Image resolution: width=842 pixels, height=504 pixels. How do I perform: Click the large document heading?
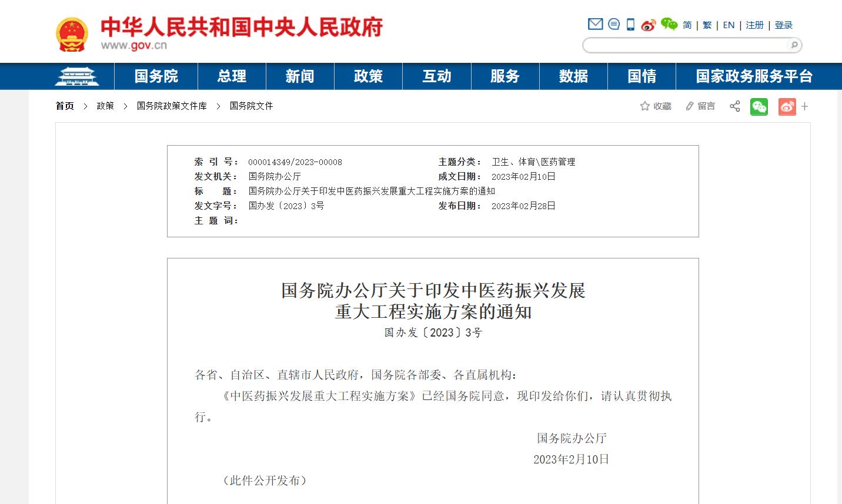pyautogui.click(x=433, y=301)
